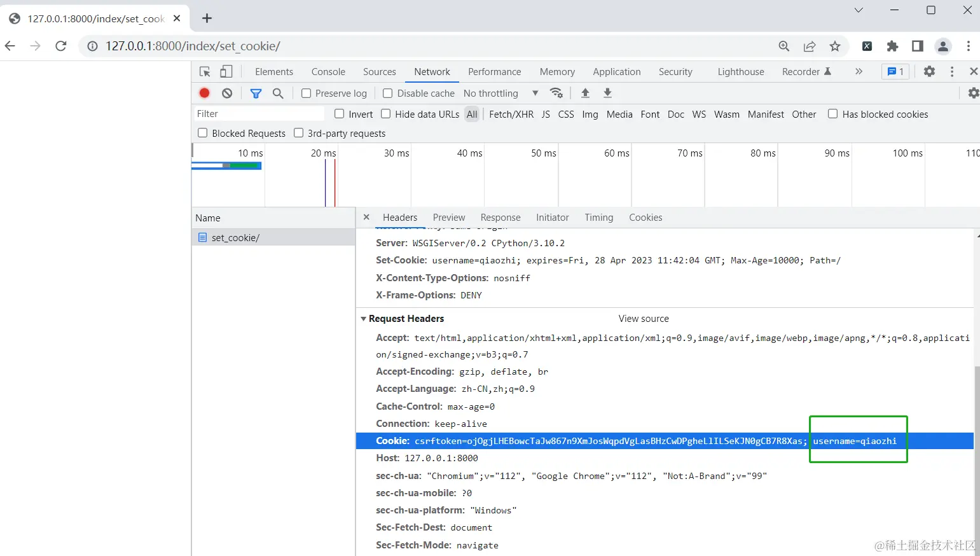980x556 pixels.
Task: Open the request's Response tab
Action: [x=500, y=218]
